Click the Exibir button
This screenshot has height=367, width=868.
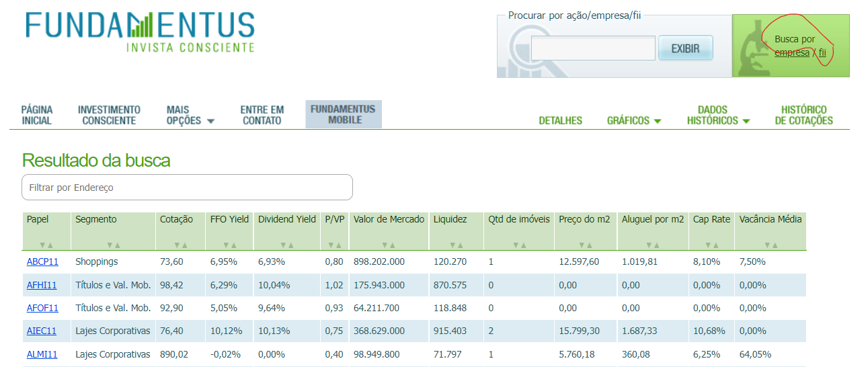click(x=685, y=48)
